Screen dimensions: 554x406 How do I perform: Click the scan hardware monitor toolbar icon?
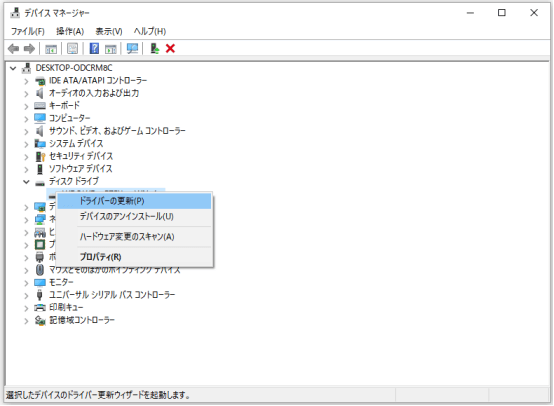pos(132,48)
